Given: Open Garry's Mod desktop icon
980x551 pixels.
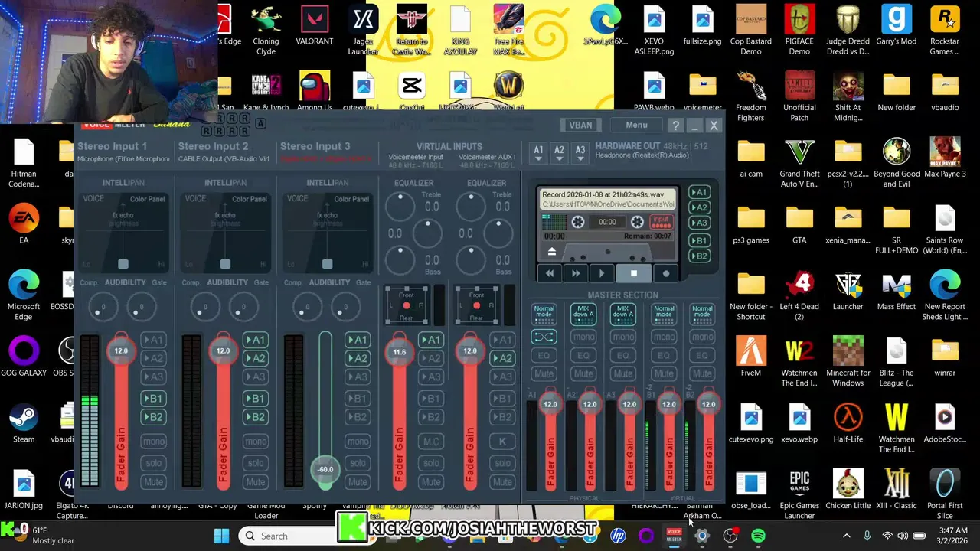Looking at the screenshot, I should 897,27.
